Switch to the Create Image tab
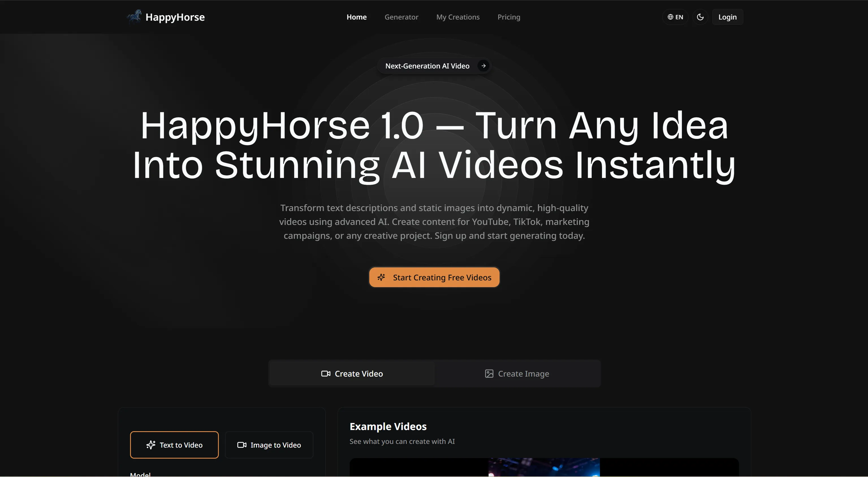The height and width of the screenshot is (477, 868). click(517, 373)
